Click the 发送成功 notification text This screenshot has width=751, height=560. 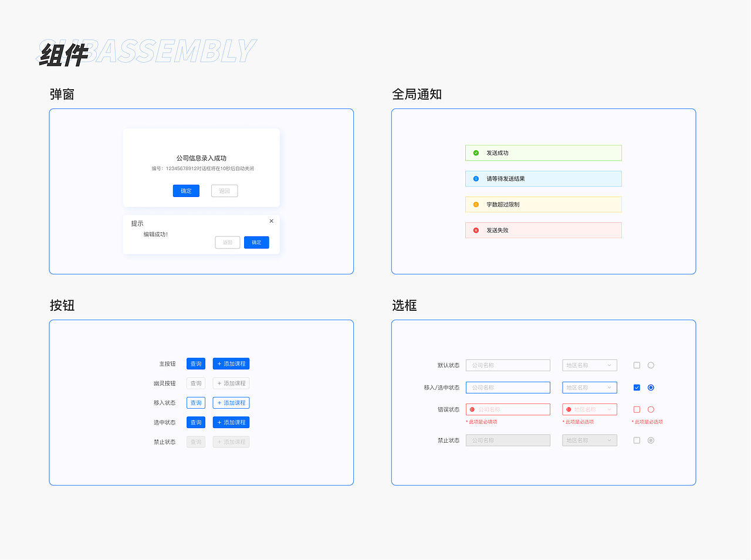[498, 153]
